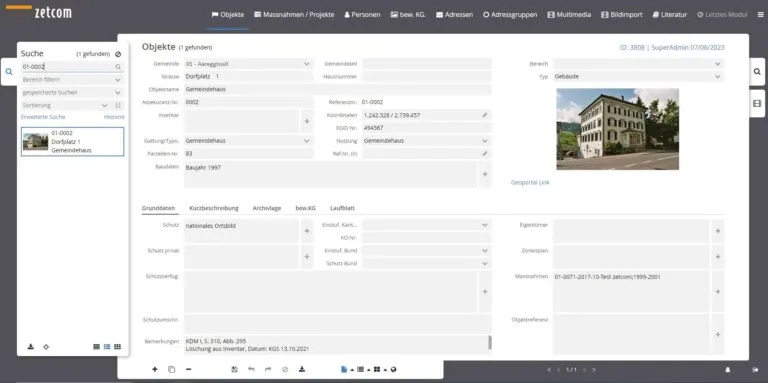This screenshot has width=768, height=383.
Task: Edit Ref.Nr. with the pencil icon
Action: (x=484, y=154)
